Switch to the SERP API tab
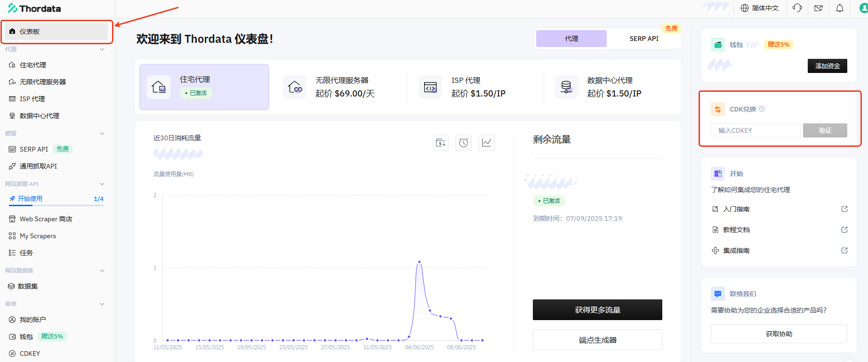Screen dimensions: 868x362 click(x=644, y=39)
